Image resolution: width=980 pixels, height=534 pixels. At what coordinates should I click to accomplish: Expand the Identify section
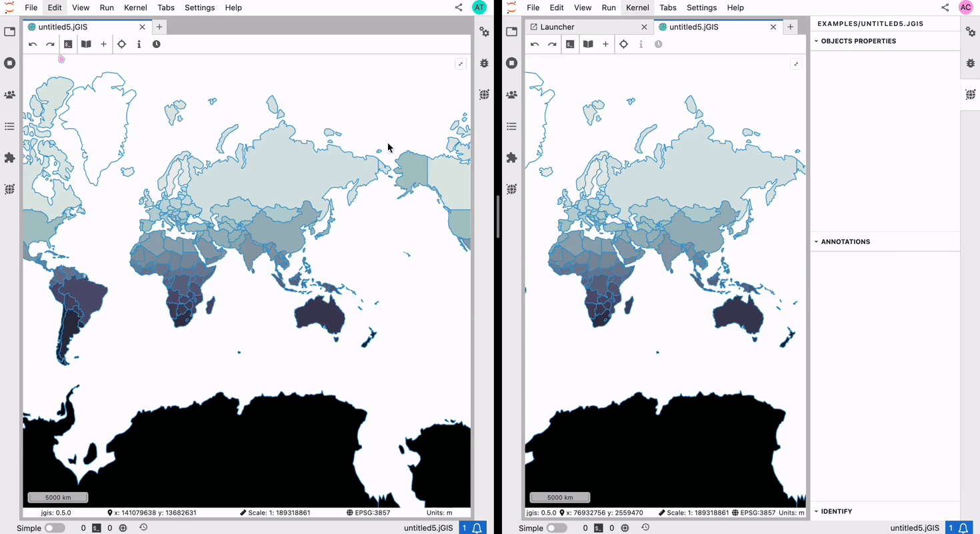point(836,511)
